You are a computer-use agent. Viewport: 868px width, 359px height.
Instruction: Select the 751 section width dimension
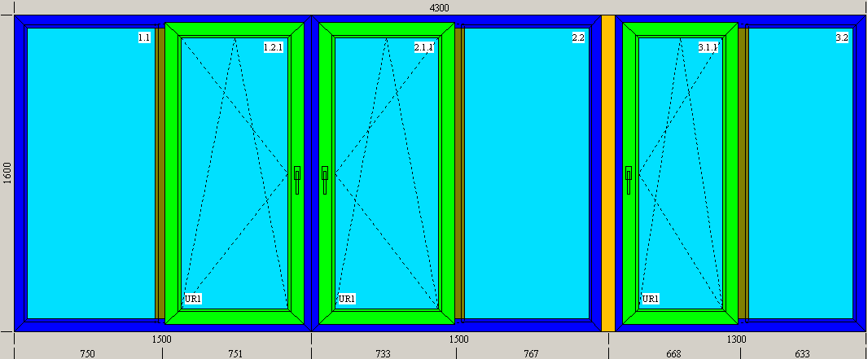[235, 354]
